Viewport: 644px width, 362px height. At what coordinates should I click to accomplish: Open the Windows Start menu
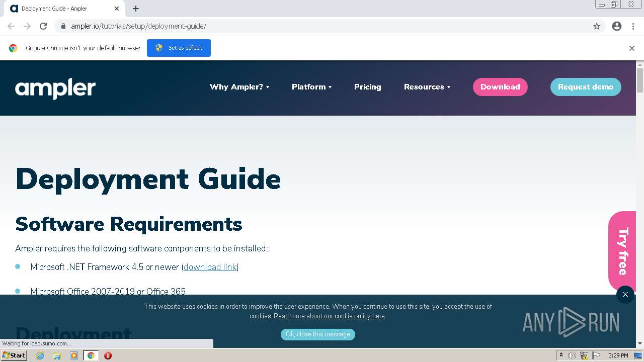[14, 355]
